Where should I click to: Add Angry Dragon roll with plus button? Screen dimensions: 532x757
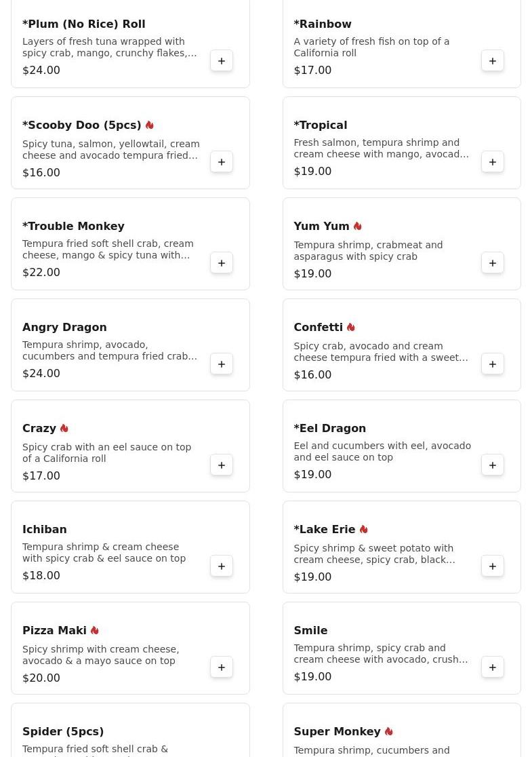222,364
